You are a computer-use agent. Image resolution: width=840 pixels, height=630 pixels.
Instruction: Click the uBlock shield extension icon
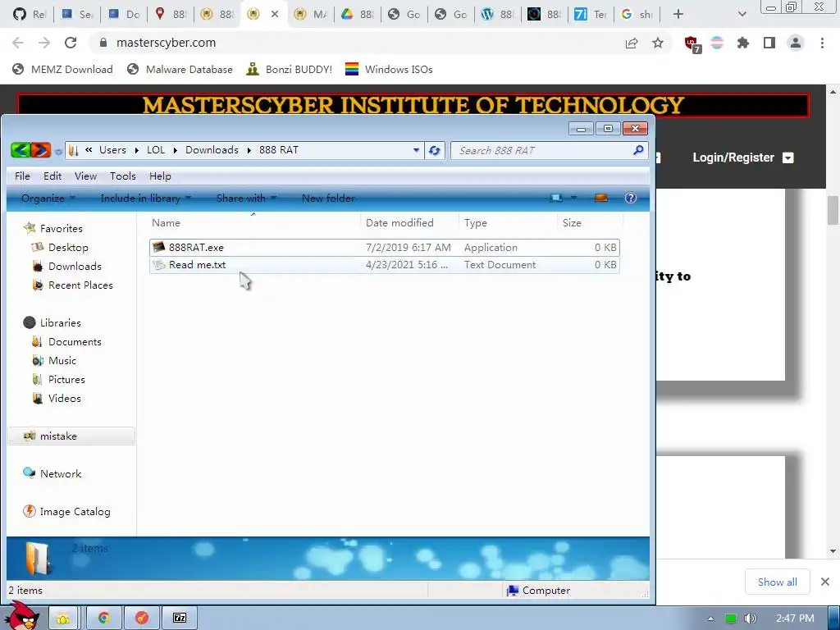tap(692, 43)
